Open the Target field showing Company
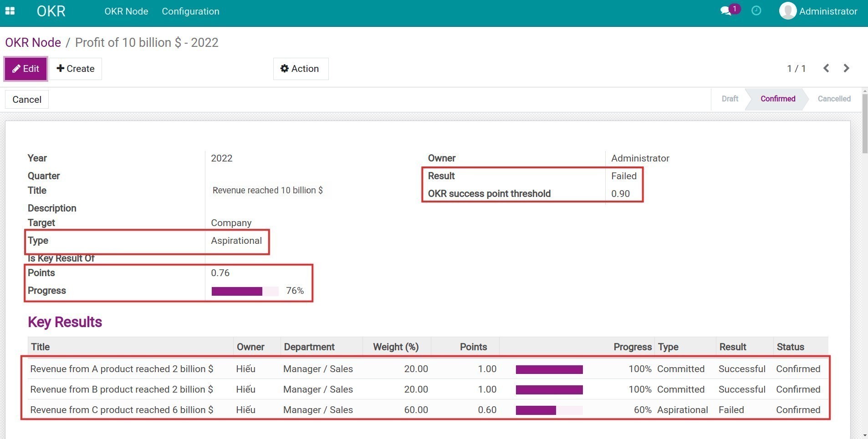The height and width of the screenshot is (439, 868). (231, 223)
